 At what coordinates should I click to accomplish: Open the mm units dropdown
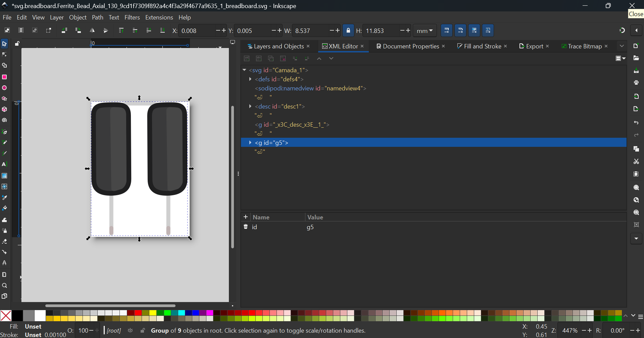pos(425,31)
